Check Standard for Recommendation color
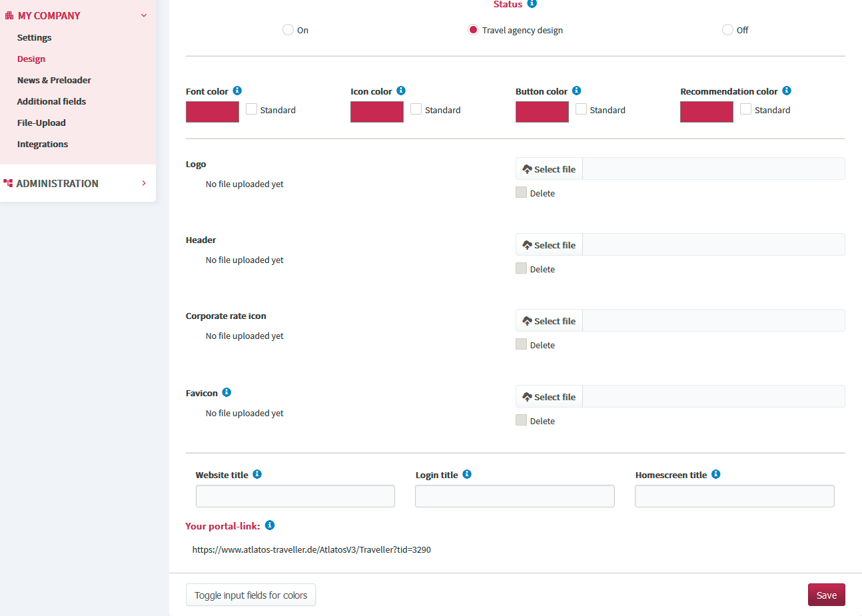Image resolution: width=862 pixels, height=616 pixels. click(x=746, y=109)
